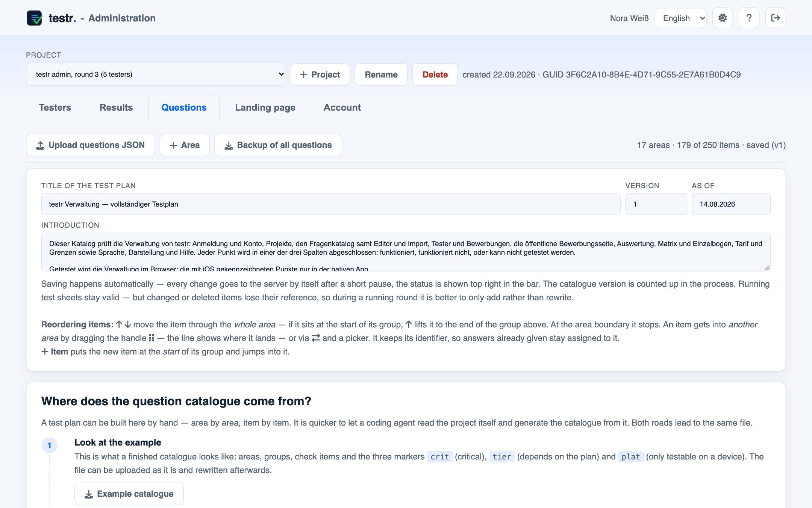
Task: Click the project GUID text
Action: (641, 75)
